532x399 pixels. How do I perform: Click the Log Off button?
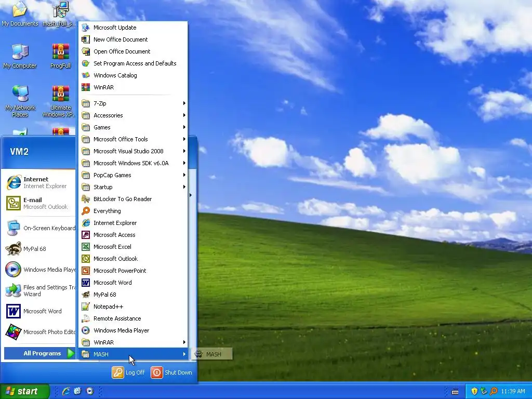[x=128, y=373]
